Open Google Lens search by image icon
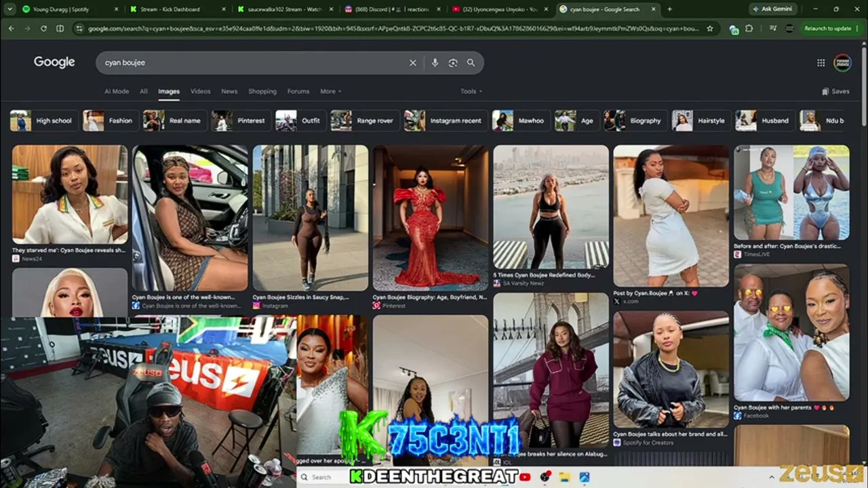Image resolution: width=868 pixels, height=488 pixels. [x=453, y=62]
